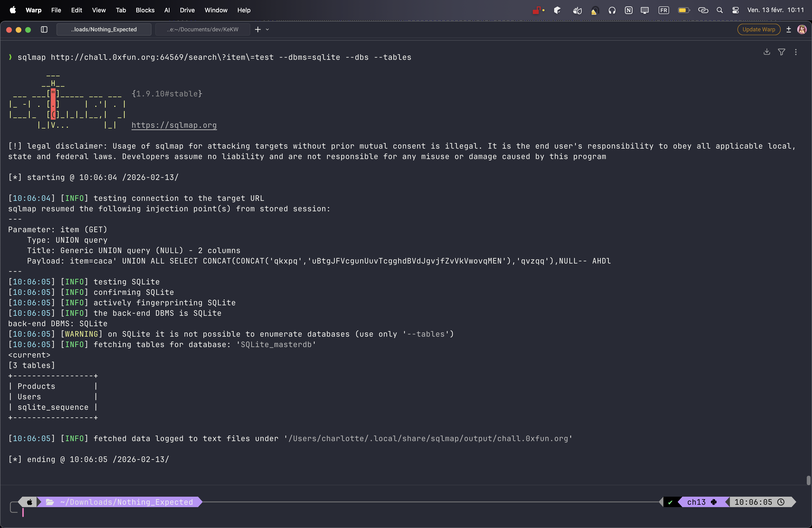
Task: Click the green success checkmark indicator
Action: click(671, 502)
